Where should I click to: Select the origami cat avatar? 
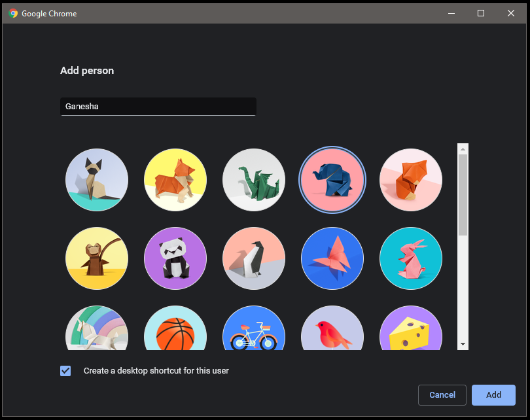click(x=97, y=180)
